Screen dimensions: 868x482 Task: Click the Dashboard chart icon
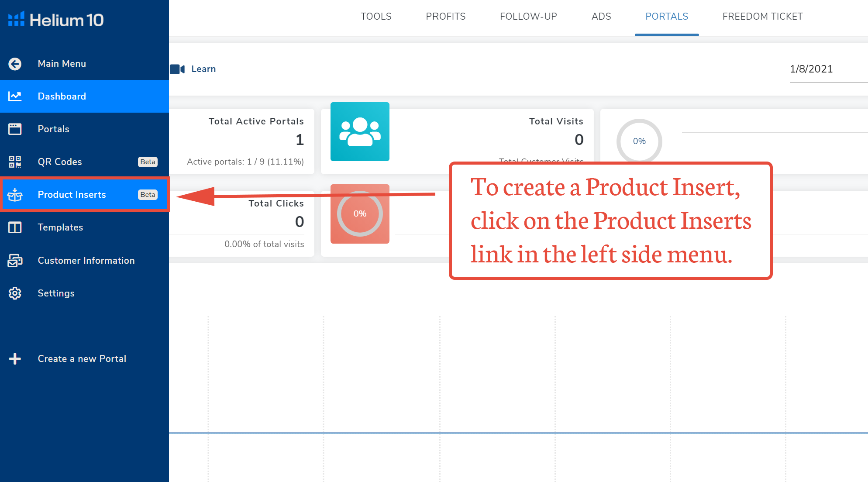point(15,96)
